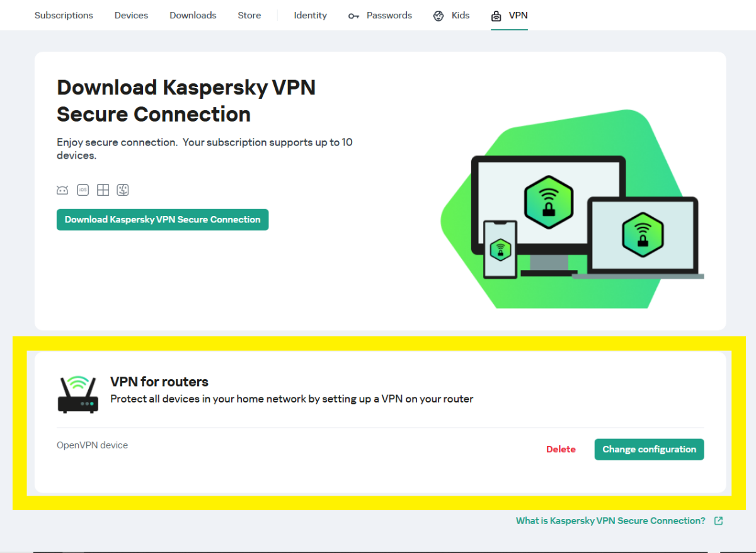This screenshot has width=756, height=553.
Task: Click the Android platform icon
Action: point(62,190)
